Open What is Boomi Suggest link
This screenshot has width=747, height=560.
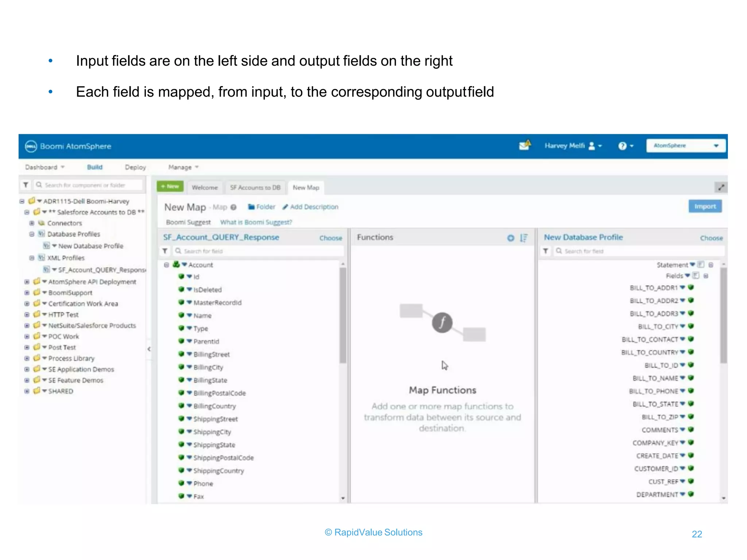[x=256, y=222]
